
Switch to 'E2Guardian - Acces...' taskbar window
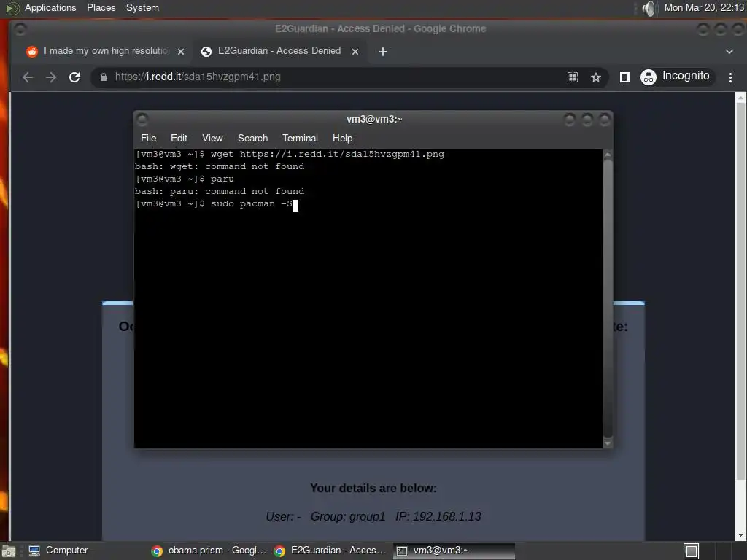click(330, 551)
